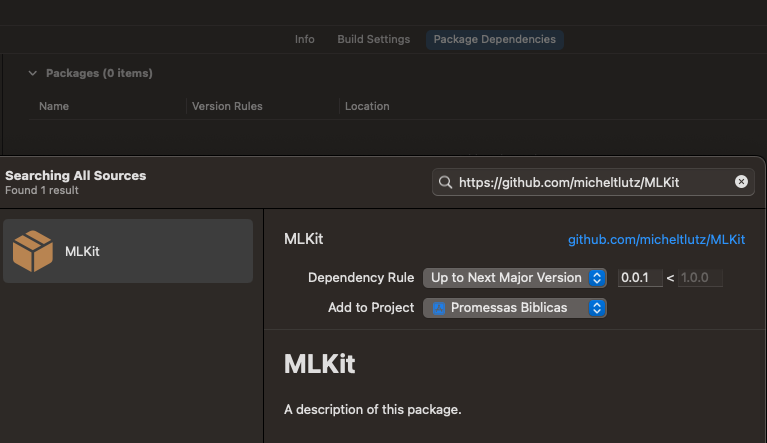
Task: Click the Name column header
Action: [54, 106]
